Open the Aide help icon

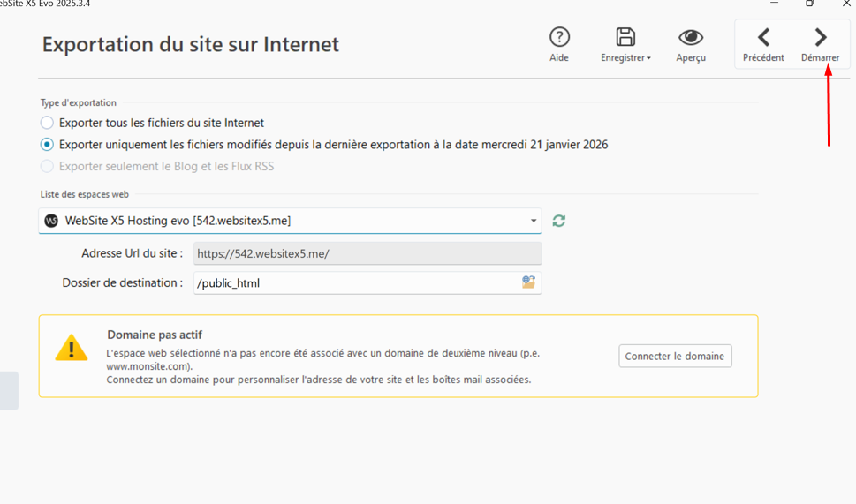559,37
